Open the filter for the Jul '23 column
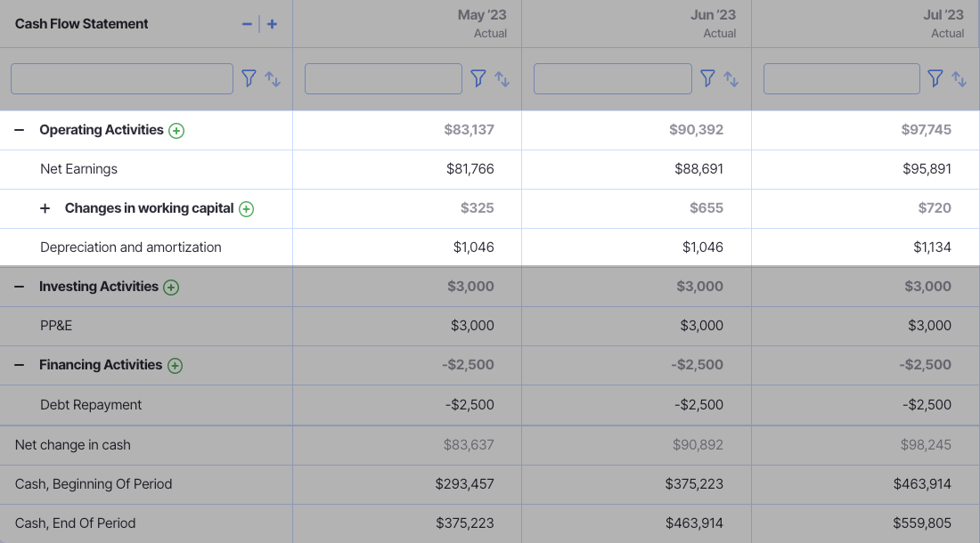980x543 pixels. coord(936,78)
